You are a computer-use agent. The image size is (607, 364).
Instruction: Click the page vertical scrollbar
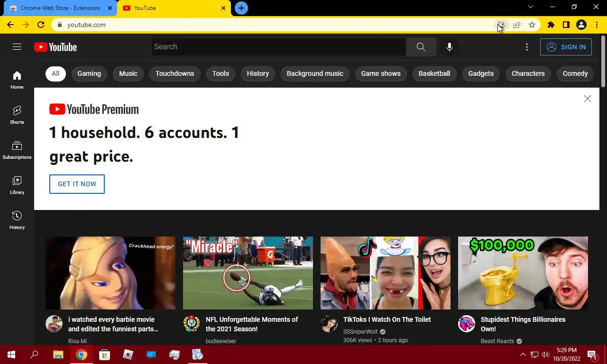[x=603, y=62]
